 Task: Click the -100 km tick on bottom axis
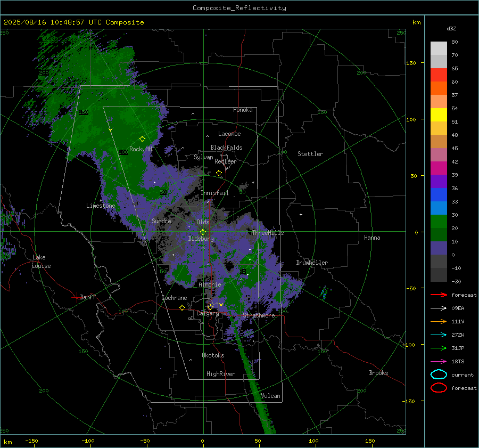tap(88, 441)
